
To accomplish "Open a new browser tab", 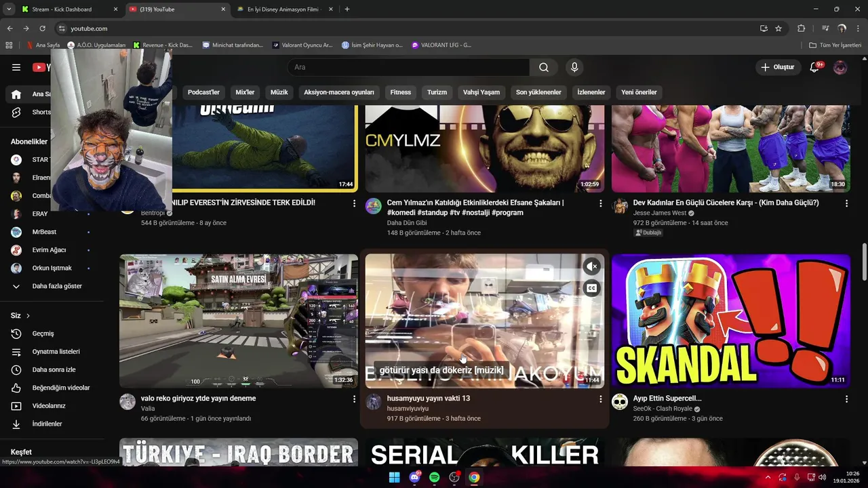I will 347,9.
